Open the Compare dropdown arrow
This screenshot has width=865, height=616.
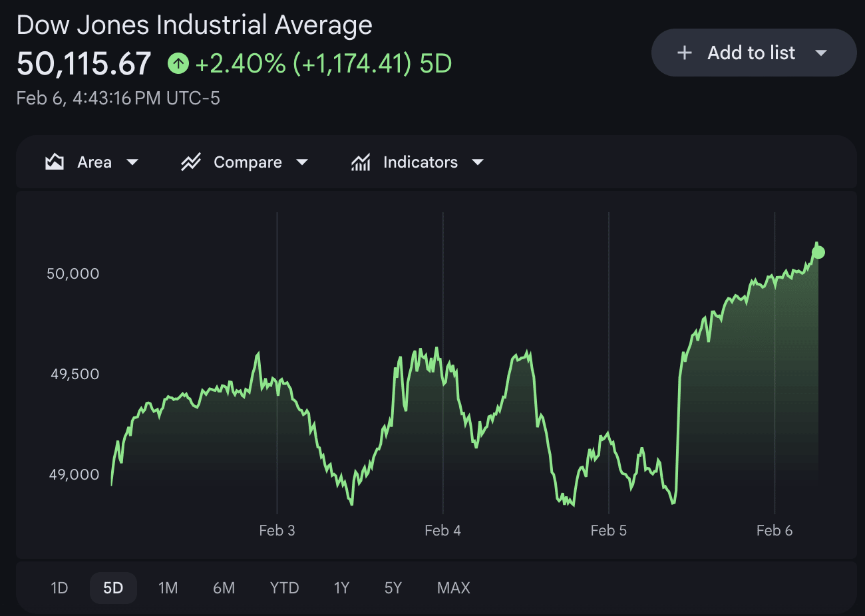(302, 162)
